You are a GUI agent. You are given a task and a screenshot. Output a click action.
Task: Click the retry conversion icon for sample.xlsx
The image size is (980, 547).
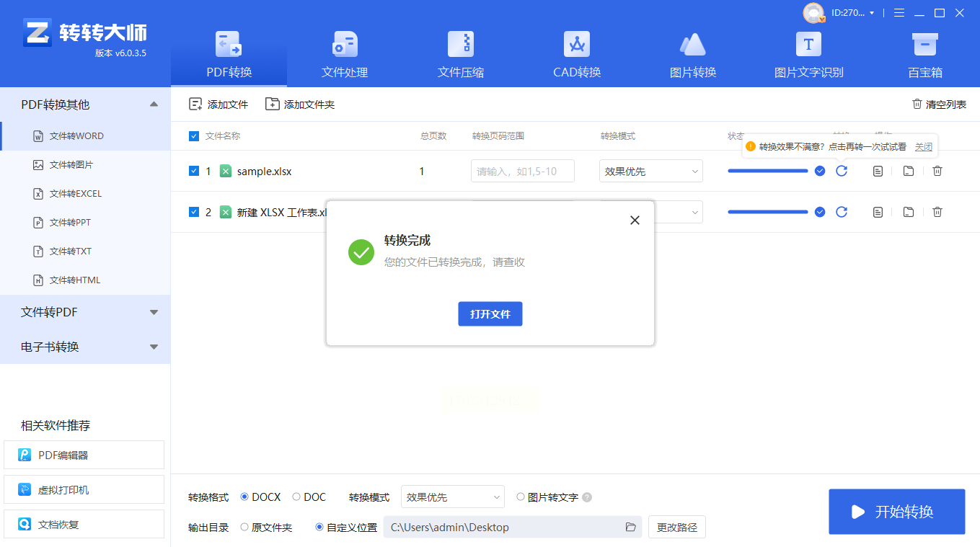pyautogui.click(x=841, y=171)
